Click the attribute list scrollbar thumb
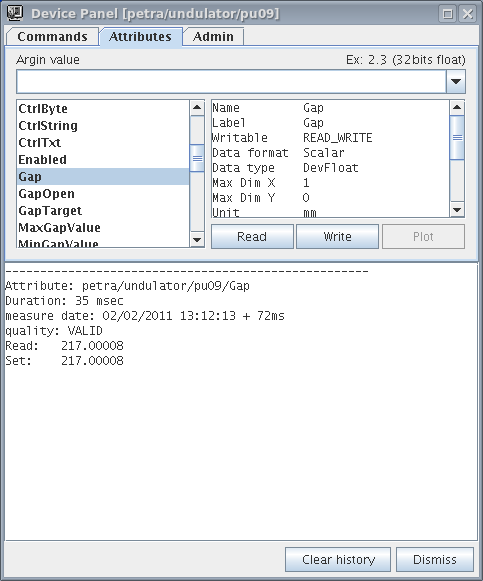Viewport: 483px width, 581px height. pyautogui.click(x=197, y=158)
